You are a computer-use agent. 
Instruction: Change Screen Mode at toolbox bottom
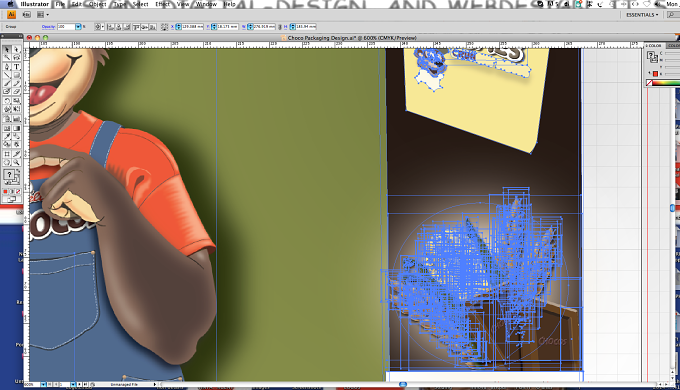click(x=12, y=200)
